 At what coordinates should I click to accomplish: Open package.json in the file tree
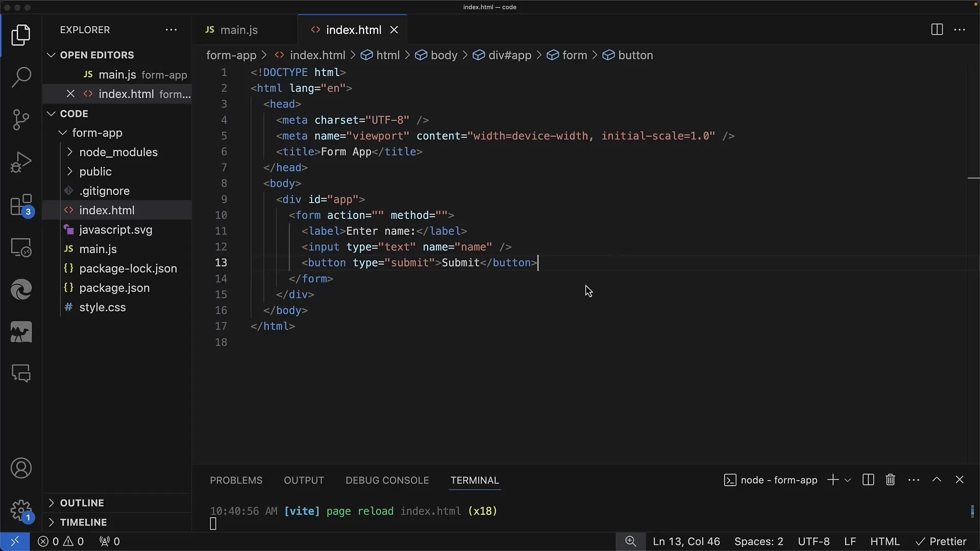pyautogui.click(x=117, y=288)
